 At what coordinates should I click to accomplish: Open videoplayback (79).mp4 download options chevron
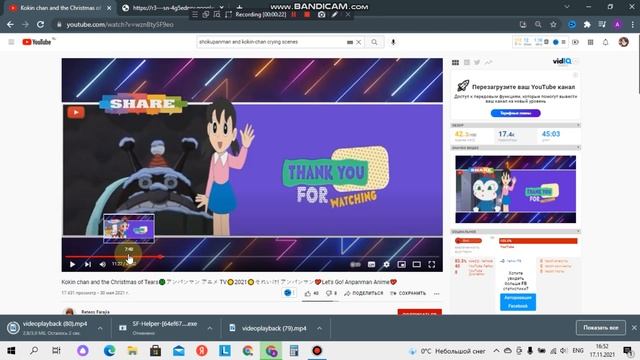(x=319, y=328)
